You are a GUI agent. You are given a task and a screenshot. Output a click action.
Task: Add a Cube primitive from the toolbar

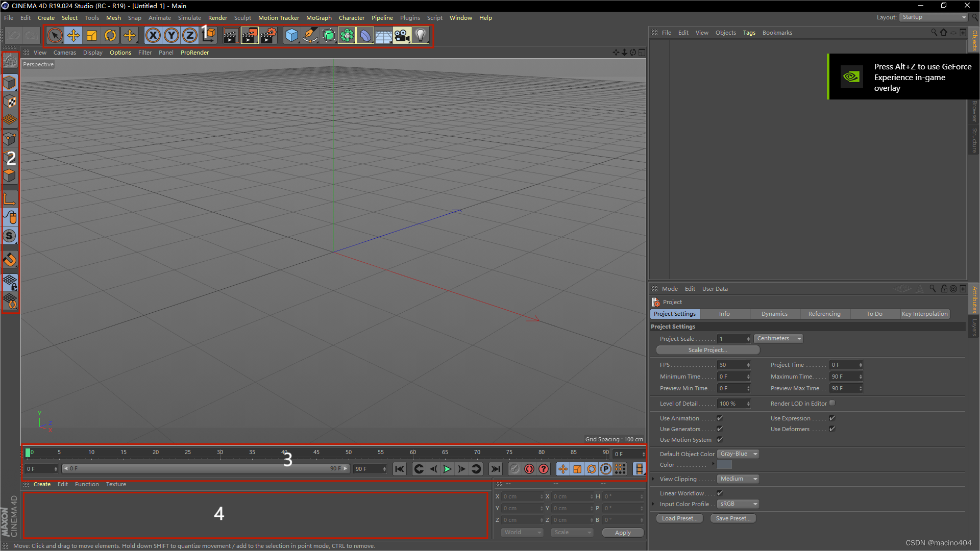click(291, 35)
